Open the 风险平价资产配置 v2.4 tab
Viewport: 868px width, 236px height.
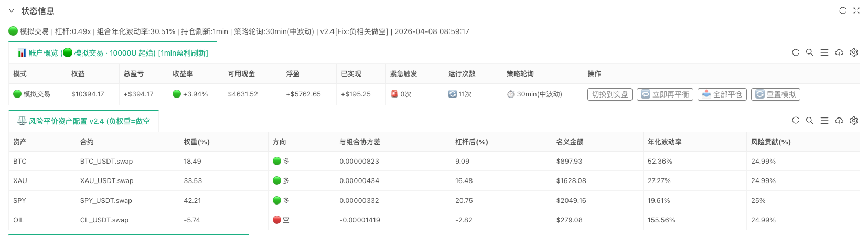[x=84, y=121]
